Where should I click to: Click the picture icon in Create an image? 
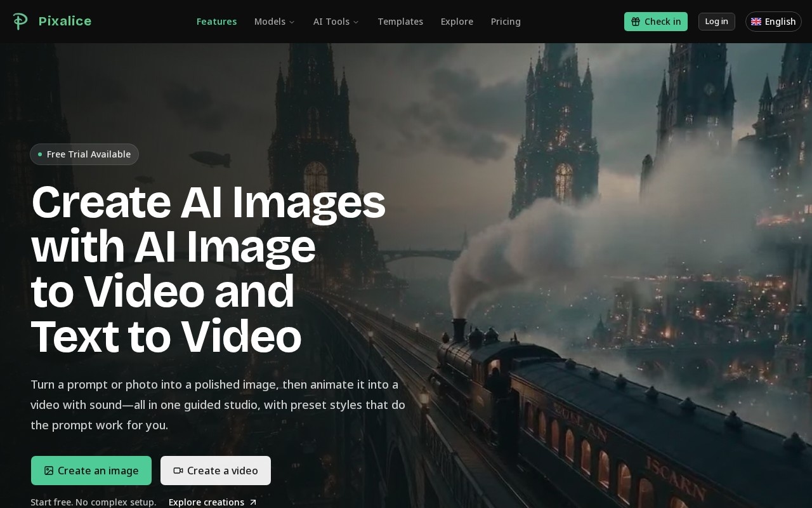[49, 471]
